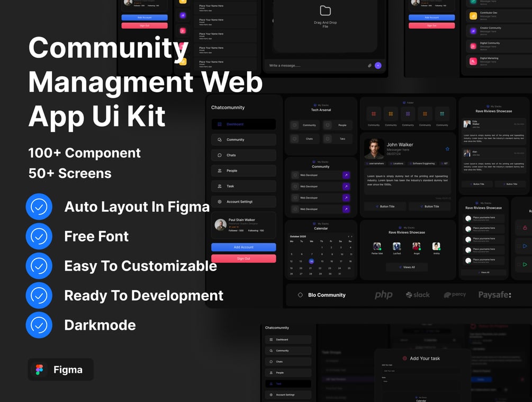Click the Lacfied avatar
The width and height of the screenshot is (532, 402).
(396, 246)
